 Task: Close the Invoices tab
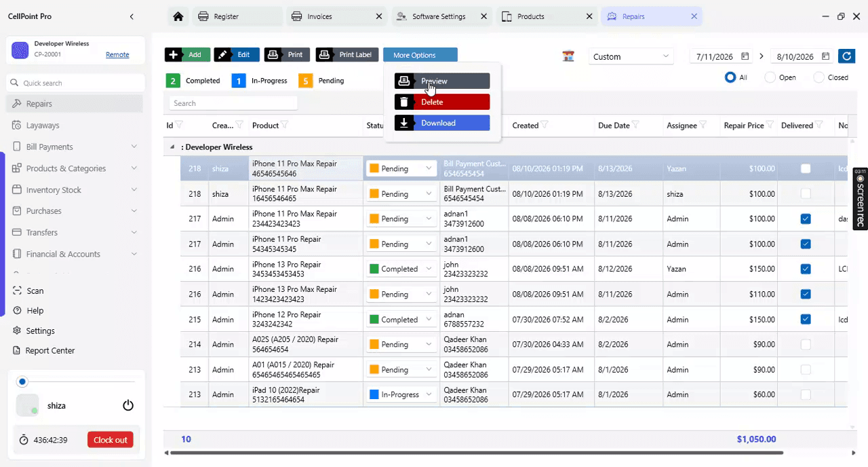378,16
